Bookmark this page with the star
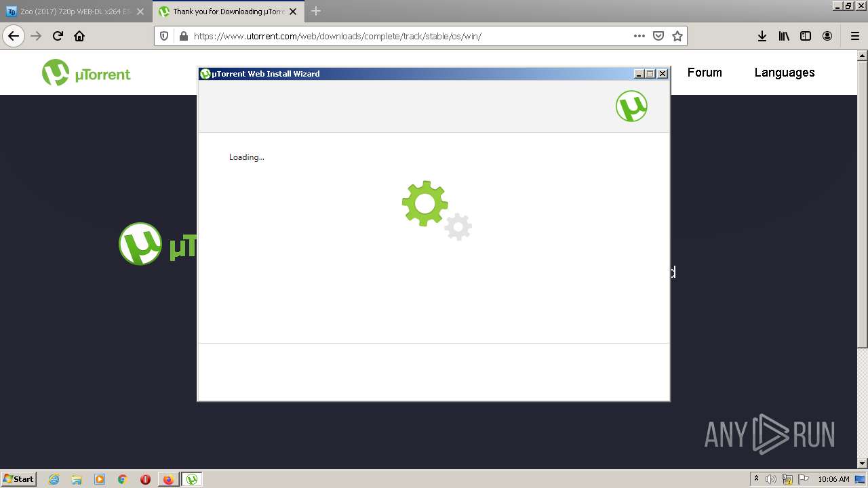 677,36
